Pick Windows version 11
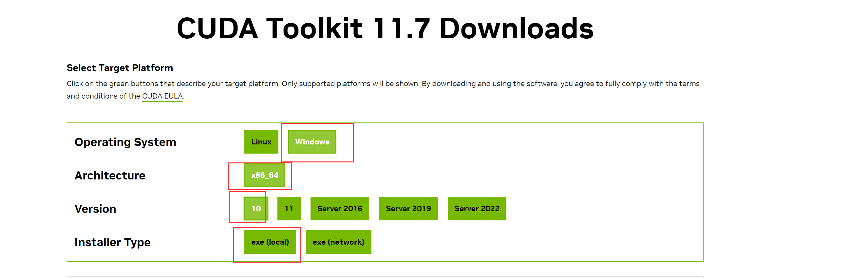This screenshot has height=279, width=868. tap(289, 209)
